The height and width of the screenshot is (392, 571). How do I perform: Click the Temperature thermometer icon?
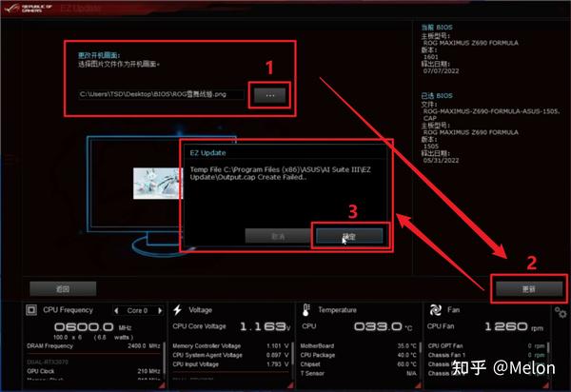pos(306,310)
